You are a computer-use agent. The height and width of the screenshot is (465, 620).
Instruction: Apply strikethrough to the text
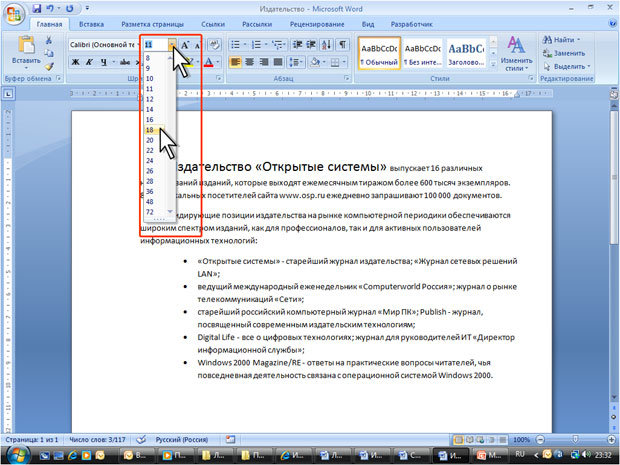(125, 62)
